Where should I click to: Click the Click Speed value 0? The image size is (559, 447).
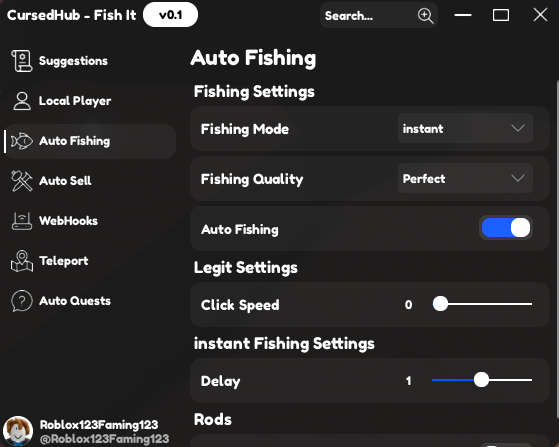(x=409, y=305)
